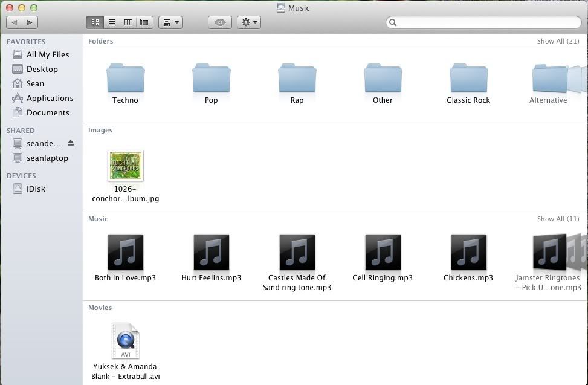
Task: Click inside the search field
Action: point(483,22)
